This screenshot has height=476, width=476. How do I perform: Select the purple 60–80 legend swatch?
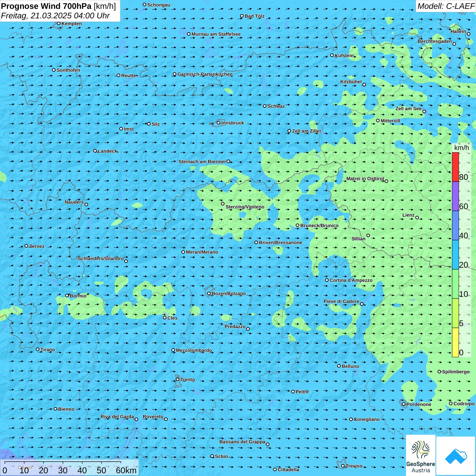click(x=455, y=196)
